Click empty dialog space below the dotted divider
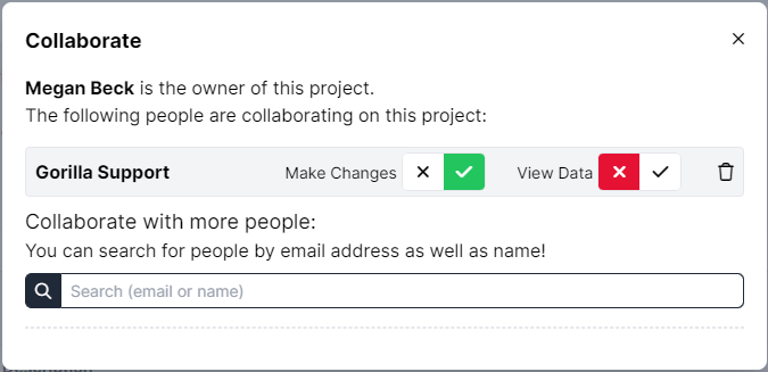This screenshot has width=768, height=372. coord(384,349)
